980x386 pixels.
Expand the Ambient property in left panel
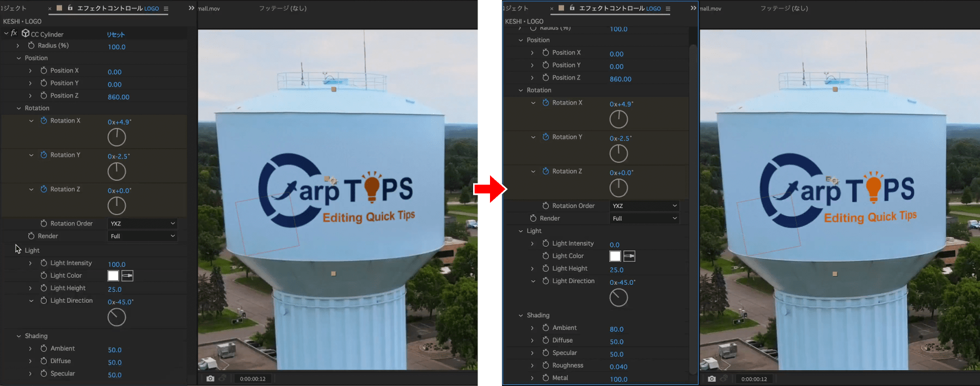click(x=30, y=348)
